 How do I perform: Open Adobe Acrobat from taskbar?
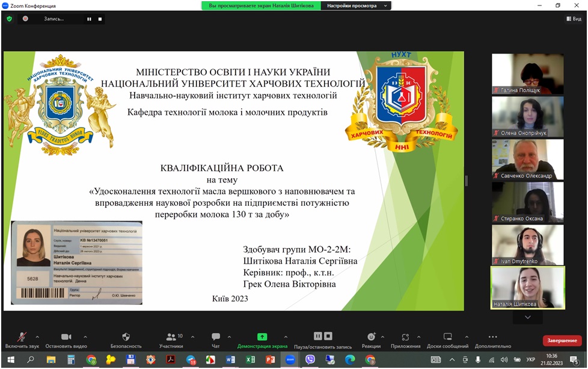171,359
